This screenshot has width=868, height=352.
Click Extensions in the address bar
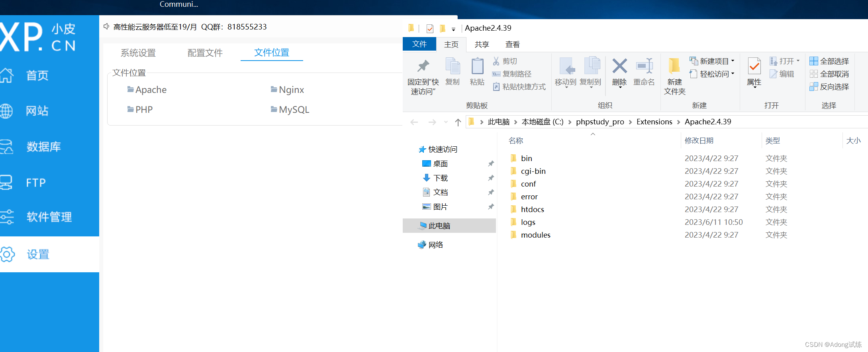point(654,122)
